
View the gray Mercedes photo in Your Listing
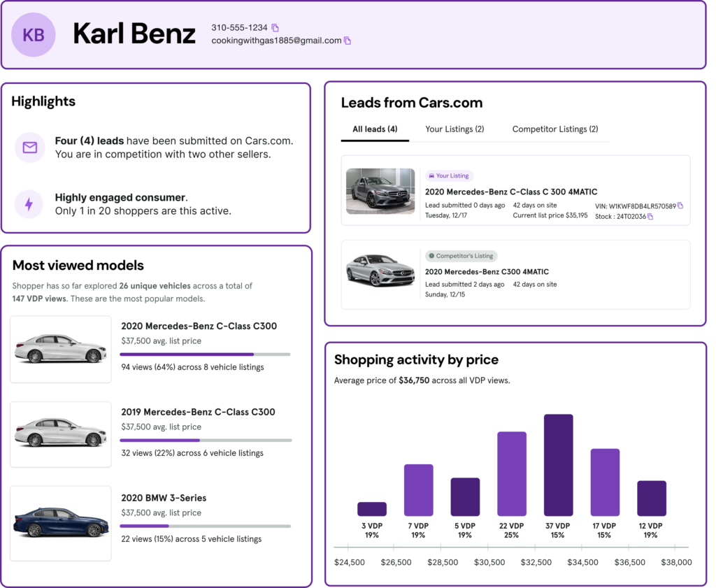click(x=380, y=191)
